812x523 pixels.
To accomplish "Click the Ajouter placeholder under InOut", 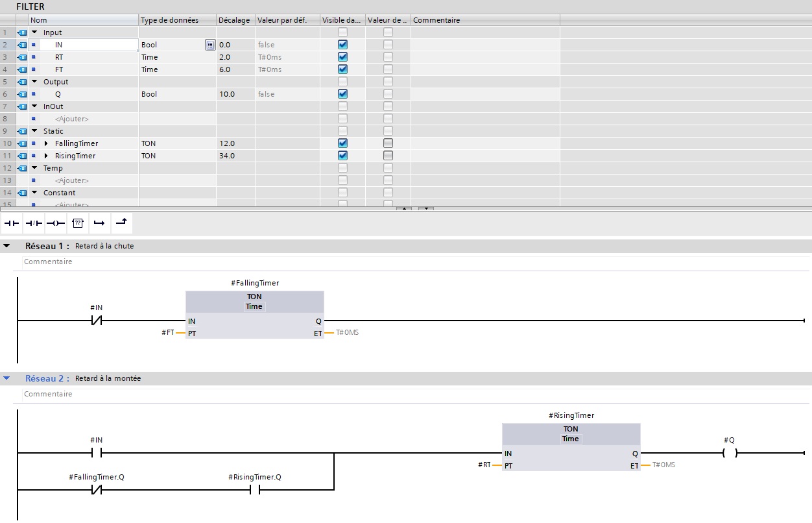I will (x=71, y=119).
